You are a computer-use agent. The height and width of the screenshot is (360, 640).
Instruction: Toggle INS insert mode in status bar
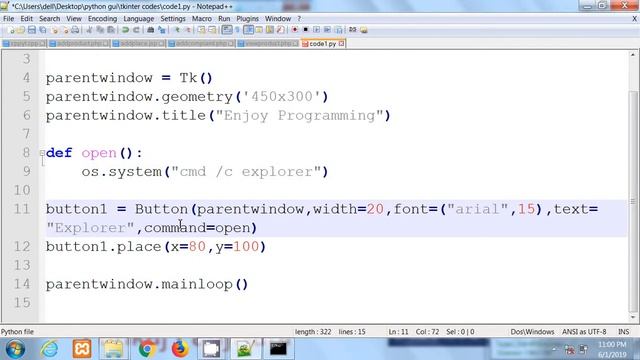point(623,332)
